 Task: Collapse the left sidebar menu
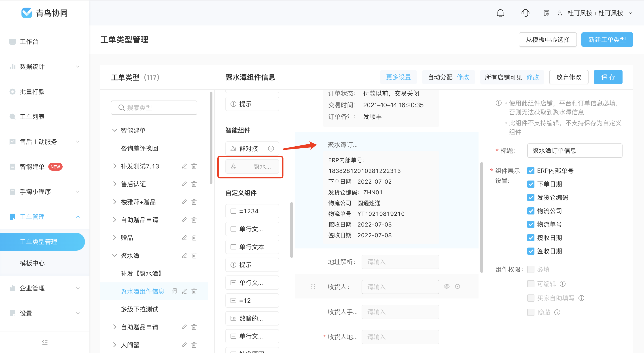pyautogui.click(x=45, y=342)
